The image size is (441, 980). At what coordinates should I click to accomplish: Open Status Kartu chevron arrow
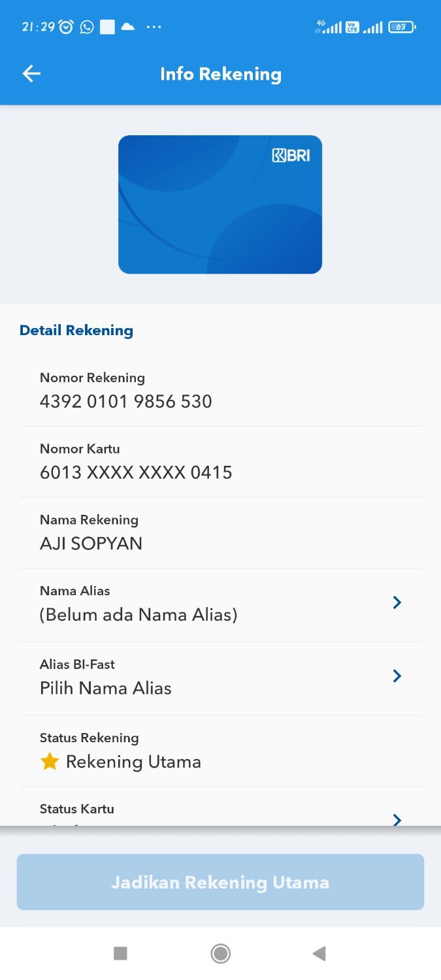tap(397, 819)
